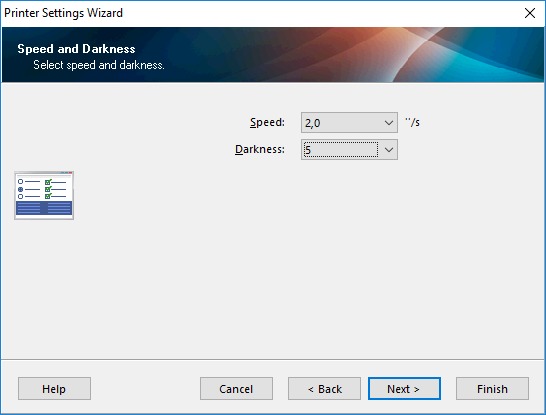Click green checkmarks in the wizard illustration
546x415 pixels.
(48, 189)
